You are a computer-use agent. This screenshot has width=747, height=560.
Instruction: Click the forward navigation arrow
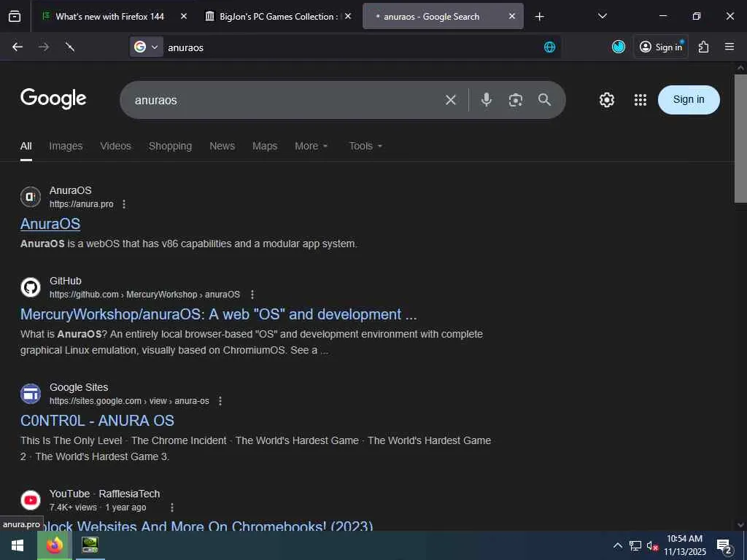click(44, 47)
